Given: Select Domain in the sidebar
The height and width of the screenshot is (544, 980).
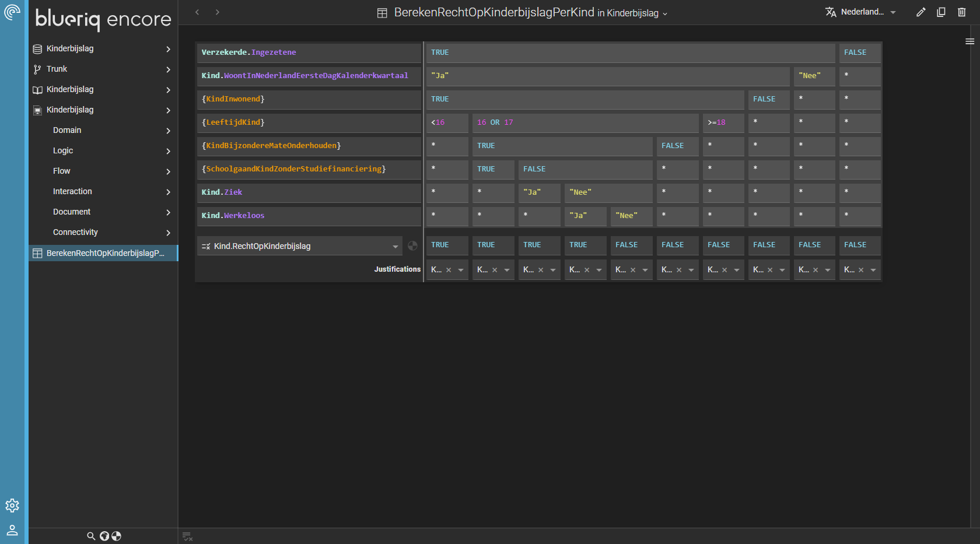Looking at the screenshot, I should tap(67, 130).
